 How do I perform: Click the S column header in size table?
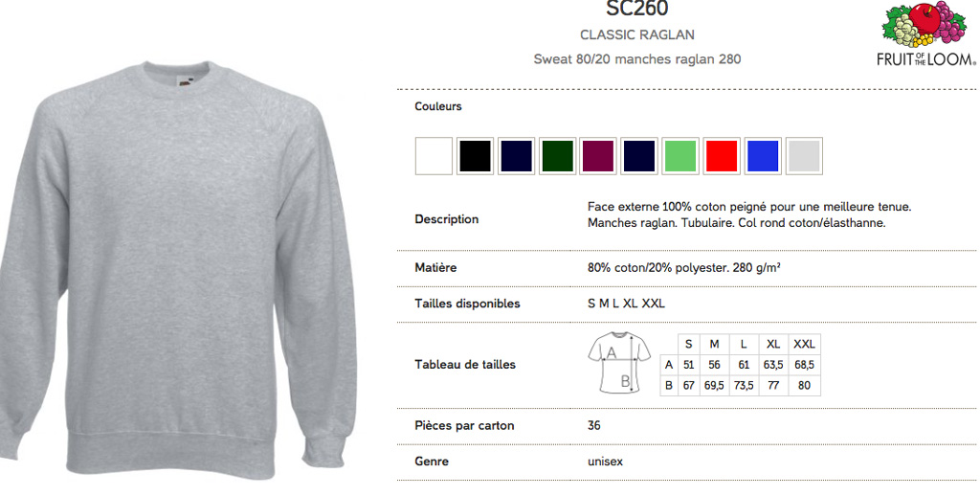[x=689, y=344]
